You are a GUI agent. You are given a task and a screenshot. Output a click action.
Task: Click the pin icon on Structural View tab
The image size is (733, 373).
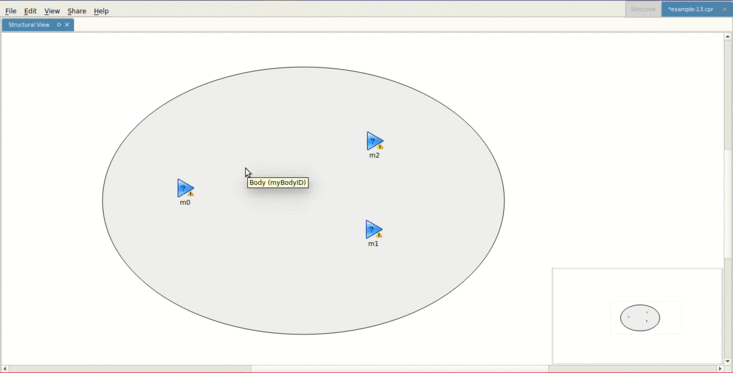(x=59, y=25)
